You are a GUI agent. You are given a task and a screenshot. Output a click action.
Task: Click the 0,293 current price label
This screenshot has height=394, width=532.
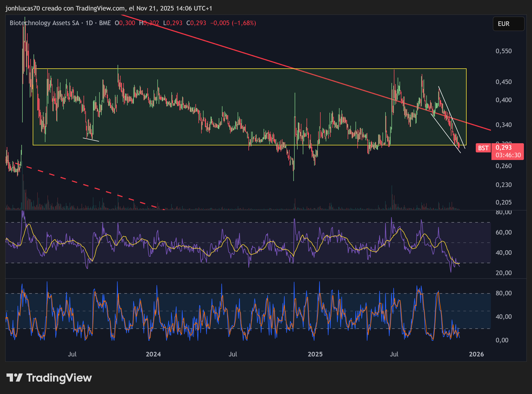coord(503,148)
